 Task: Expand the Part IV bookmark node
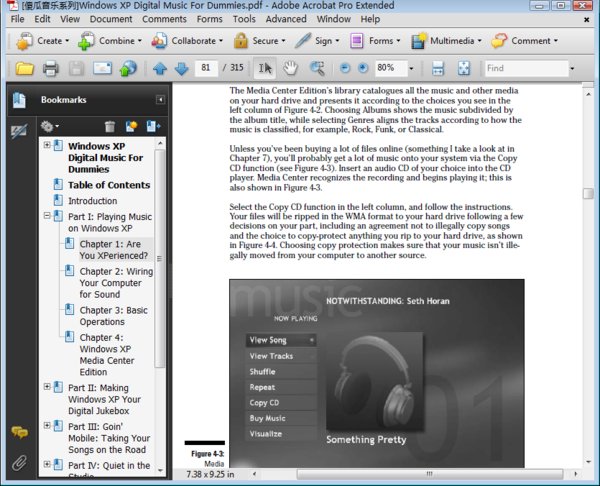(47, 464)
